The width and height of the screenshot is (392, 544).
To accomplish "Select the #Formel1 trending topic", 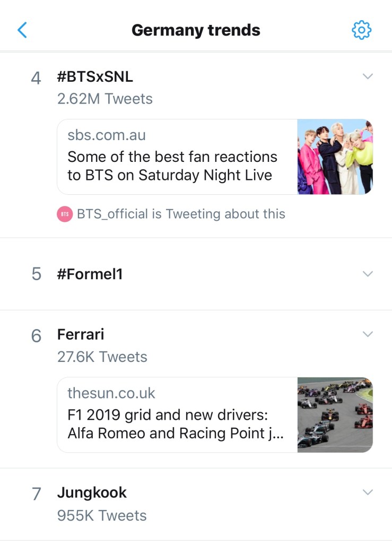I will click(90, 274).
